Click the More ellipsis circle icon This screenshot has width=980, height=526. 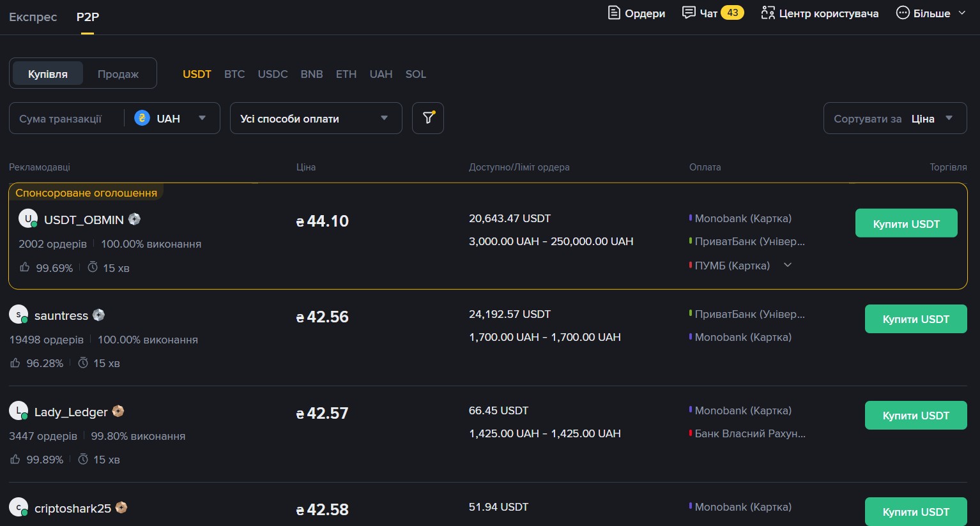click(903, 13)
